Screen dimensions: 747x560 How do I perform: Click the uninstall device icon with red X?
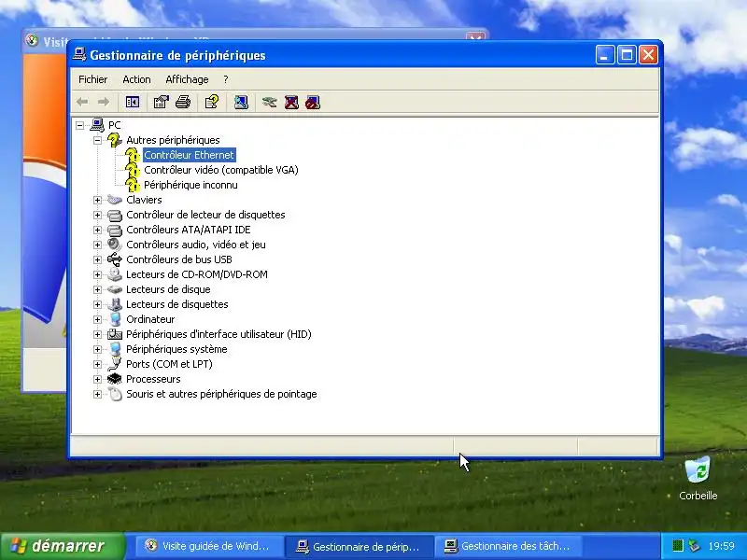pos(291,102)
